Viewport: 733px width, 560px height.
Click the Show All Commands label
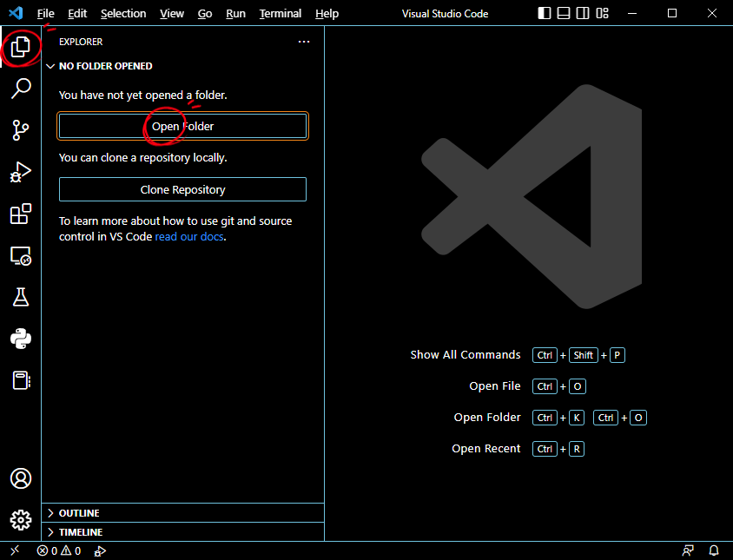pyautogui.click(x=466, y=355)
